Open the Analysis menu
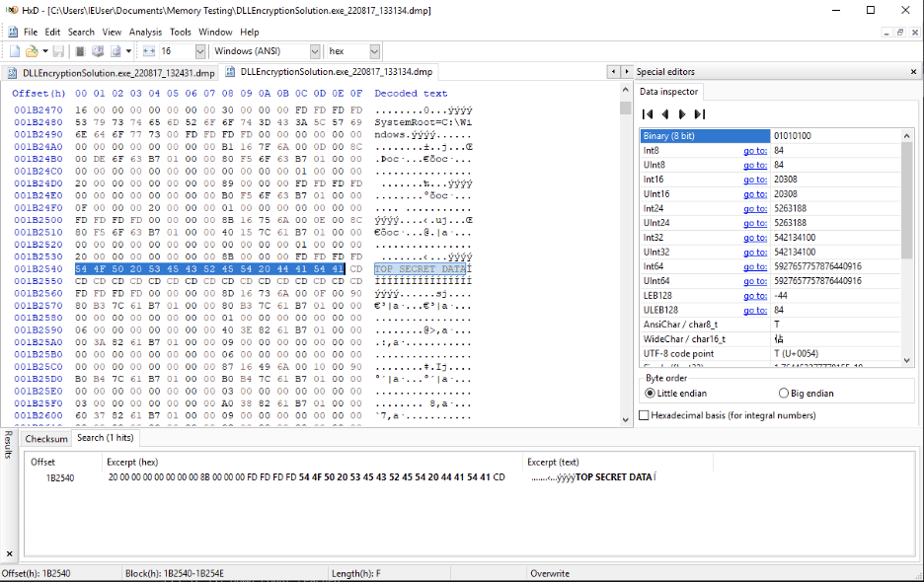 click(145, 32)
